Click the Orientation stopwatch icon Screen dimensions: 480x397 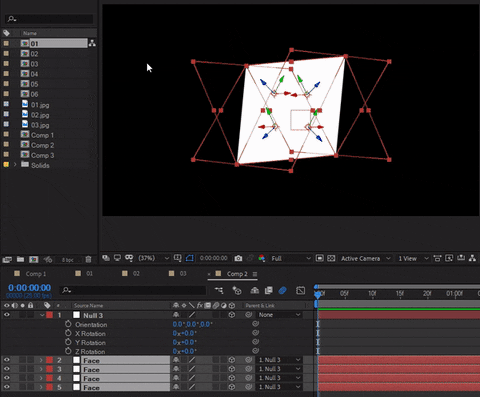pyautogui.click(x=68, y=324)
